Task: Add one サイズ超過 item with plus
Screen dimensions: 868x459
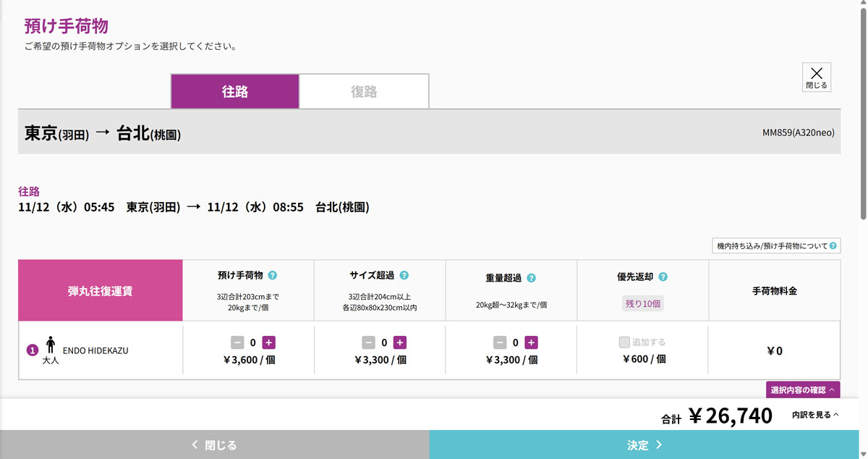Action: pos(400,342)
